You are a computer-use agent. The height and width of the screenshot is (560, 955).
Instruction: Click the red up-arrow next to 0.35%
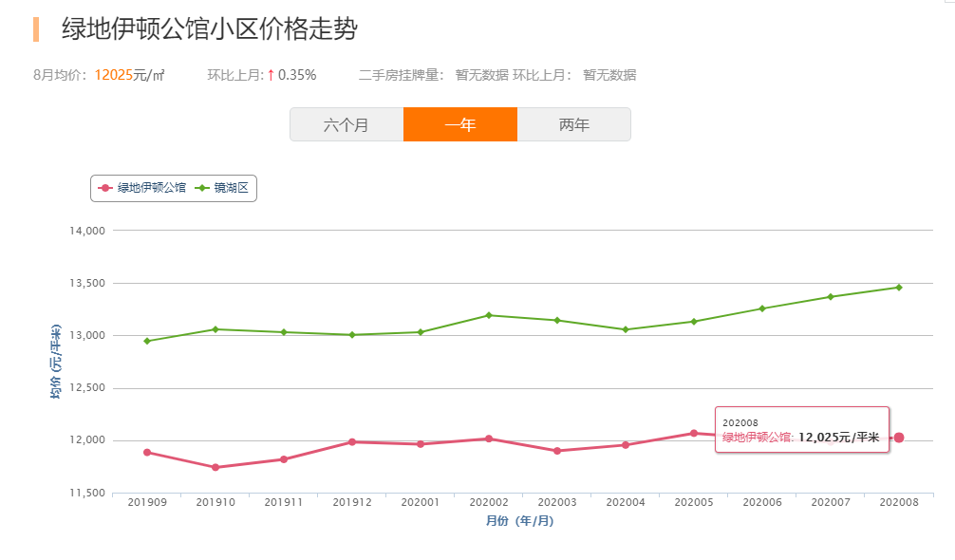tap(271, 75)
